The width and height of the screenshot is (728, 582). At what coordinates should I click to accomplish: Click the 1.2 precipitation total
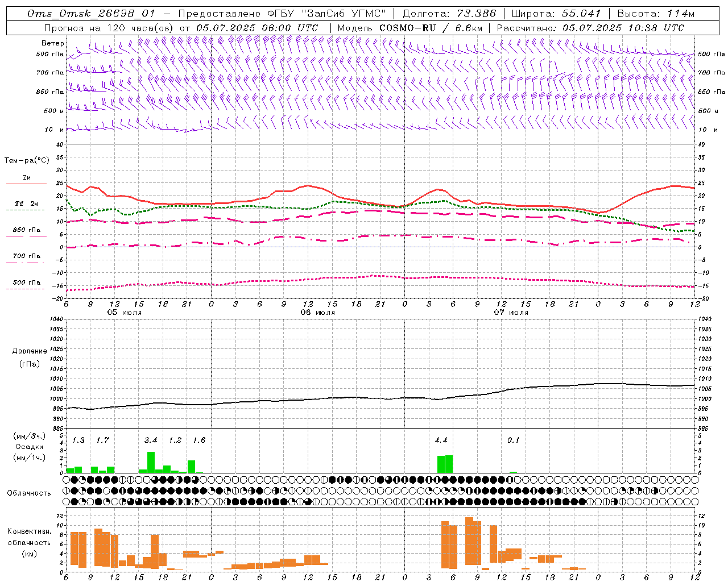[x=175, y=440]
